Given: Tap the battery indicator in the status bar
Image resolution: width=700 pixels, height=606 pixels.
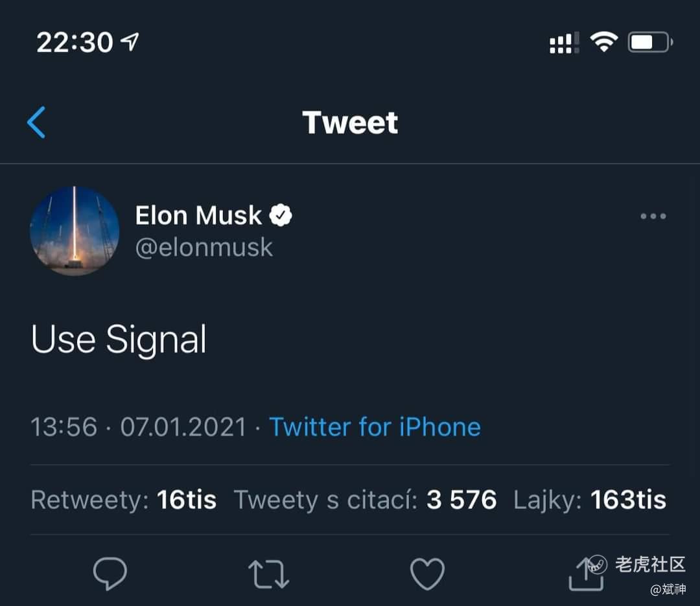Looking at the screenshot, I should pos(649,41).
